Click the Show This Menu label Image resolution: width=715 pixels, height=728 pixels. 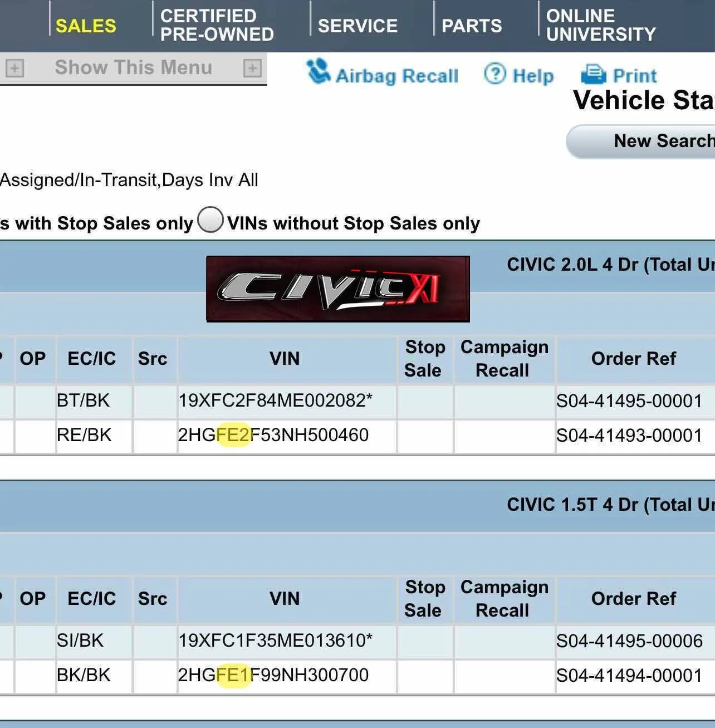click(134, 68)
